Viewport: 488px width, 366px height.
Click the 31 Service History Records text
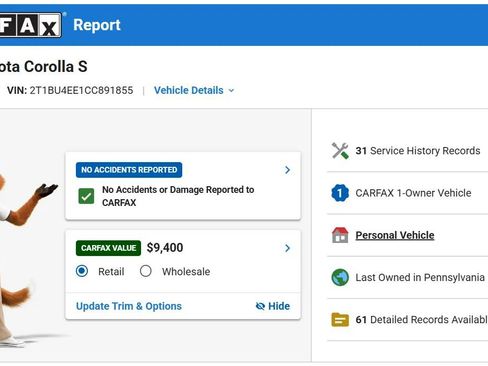pos(418,151)
